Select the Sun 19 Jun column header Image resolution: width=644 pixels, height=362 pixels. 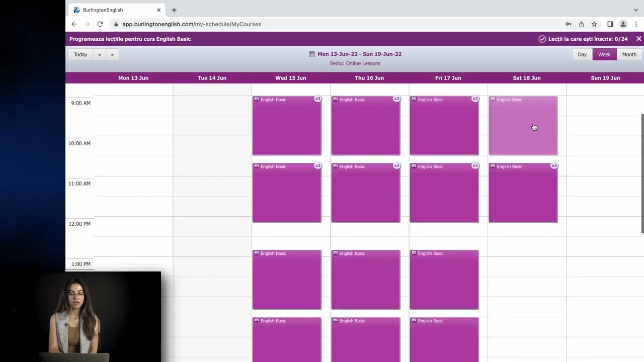[x=605, y=78]
